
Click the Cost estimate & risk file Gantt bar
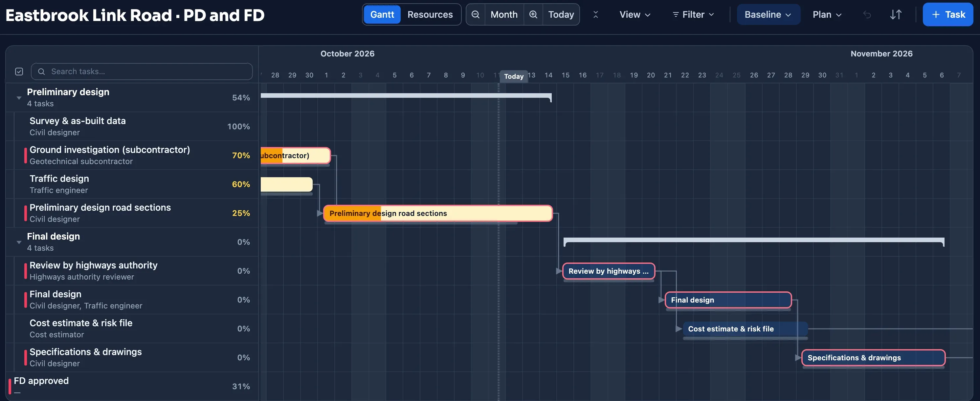745,329
